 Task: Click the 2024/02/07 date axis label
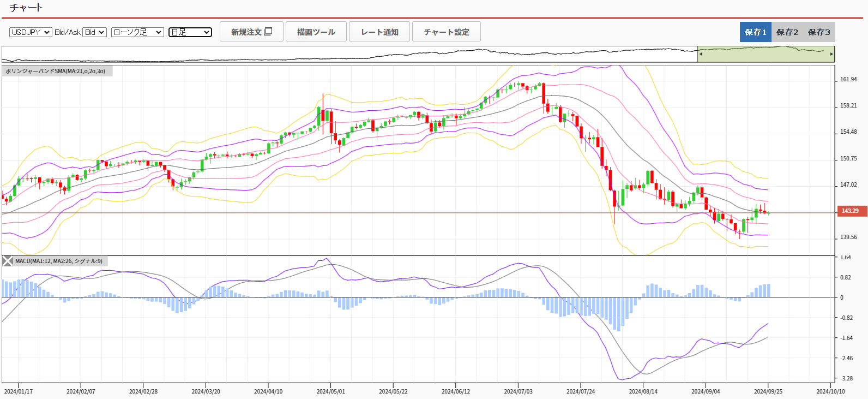click(x=81, y=391)
